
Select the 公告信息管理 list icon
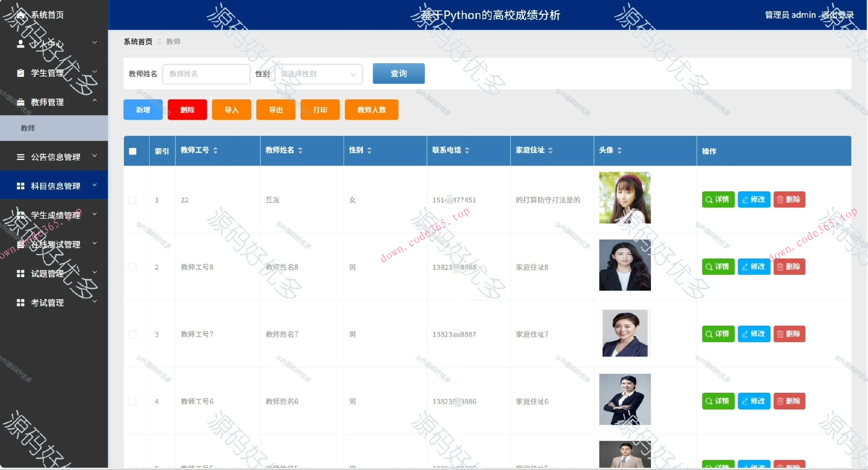[20, 157]
